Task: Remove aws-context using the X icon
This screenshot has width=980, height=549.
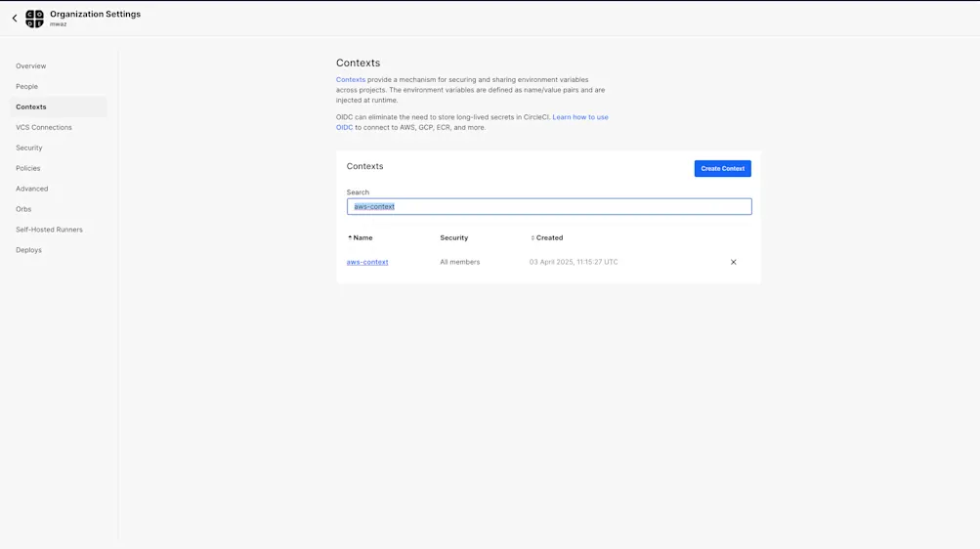Action: [733, 263]
